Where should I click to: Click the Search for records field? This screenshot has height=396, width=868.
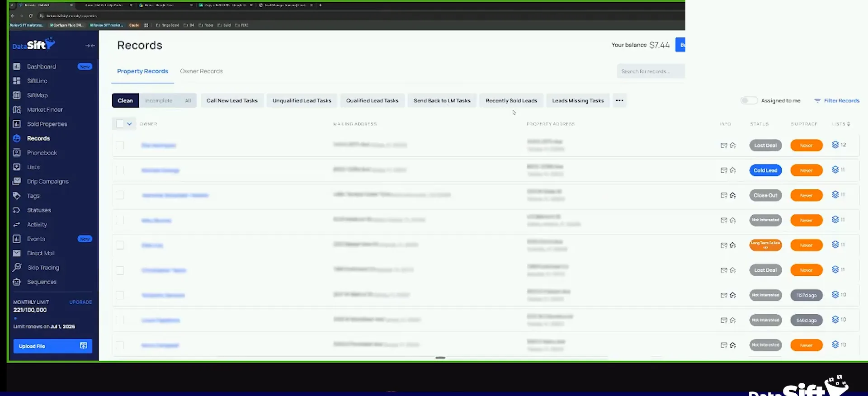(x=651, y=71)
